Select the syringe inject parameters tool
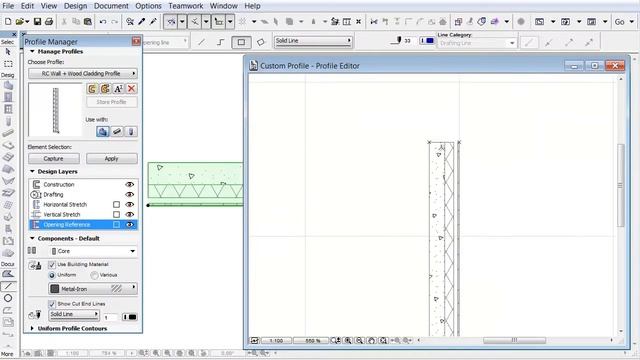The image size is (640, 360). click(x=153, y=22)
